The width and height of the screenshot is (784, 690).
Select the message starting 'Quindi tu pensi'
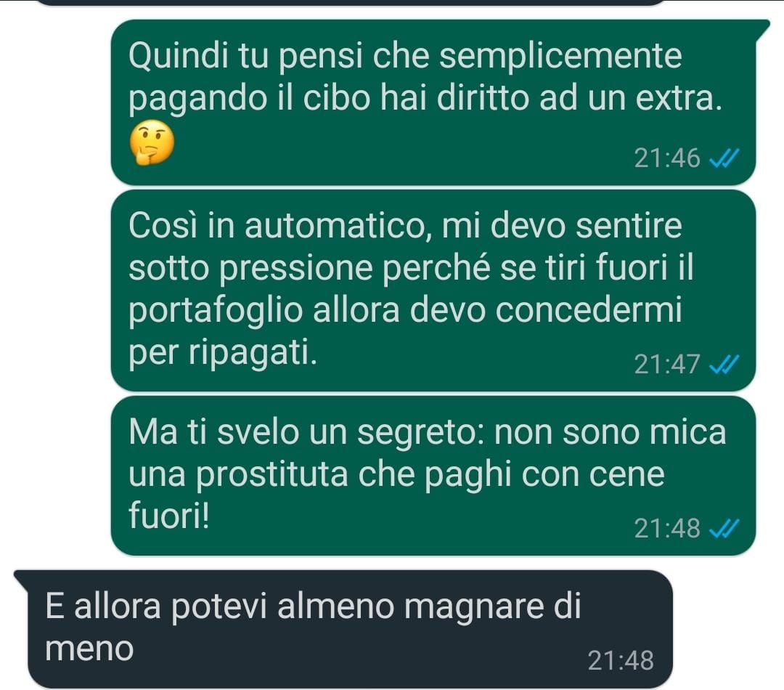tap(433, 102)
